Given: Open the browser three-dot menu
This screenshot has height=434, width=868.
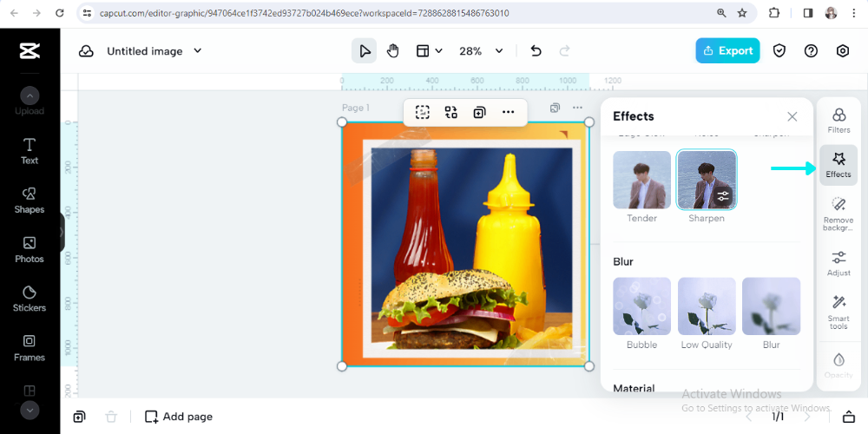Looking at the screenshot, I should (854, 13).
